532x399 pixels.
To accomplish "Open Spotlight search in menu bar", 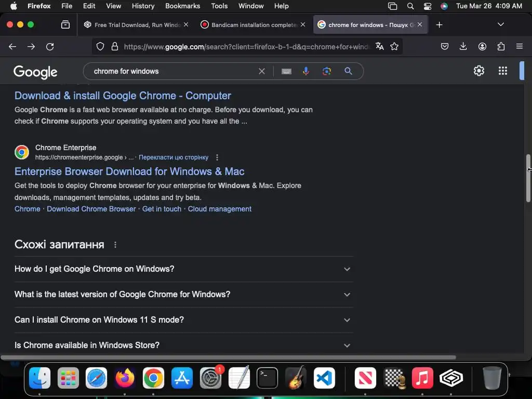I will coord(410,6).
